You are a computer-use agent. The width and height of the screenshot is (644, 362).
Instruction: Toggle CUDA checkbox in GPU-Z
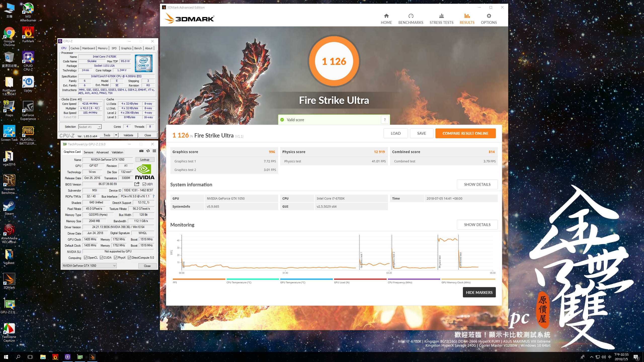click(x=102, y=258)
